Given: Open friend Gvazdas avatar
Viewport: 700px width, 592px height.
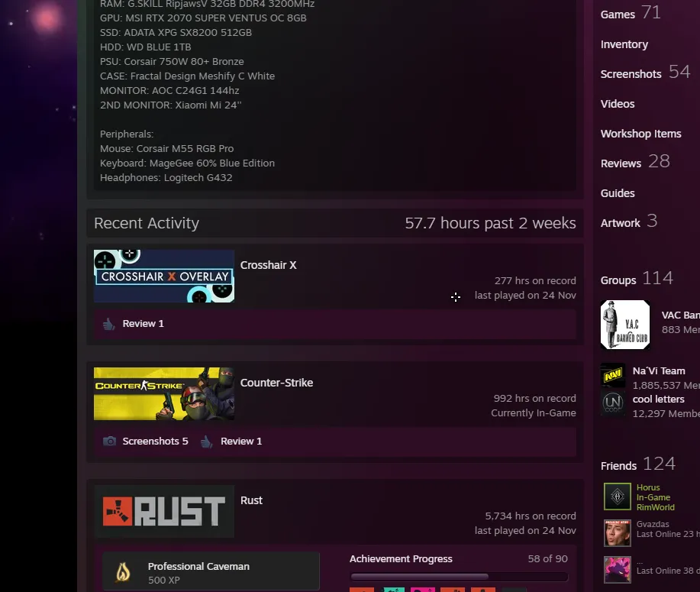Looking at the screenshot, I should pos(618,532).
